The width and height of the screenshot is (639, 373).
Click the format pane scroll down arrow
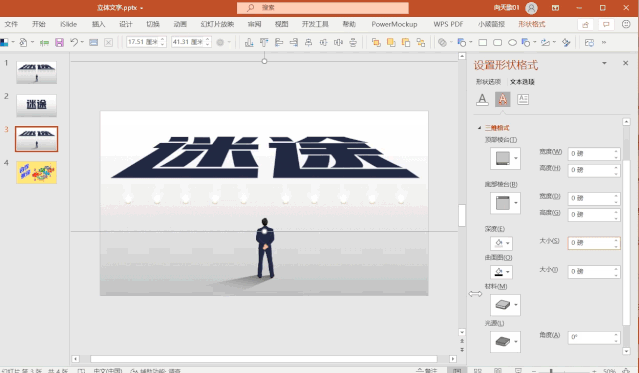(x=626, y=351)
